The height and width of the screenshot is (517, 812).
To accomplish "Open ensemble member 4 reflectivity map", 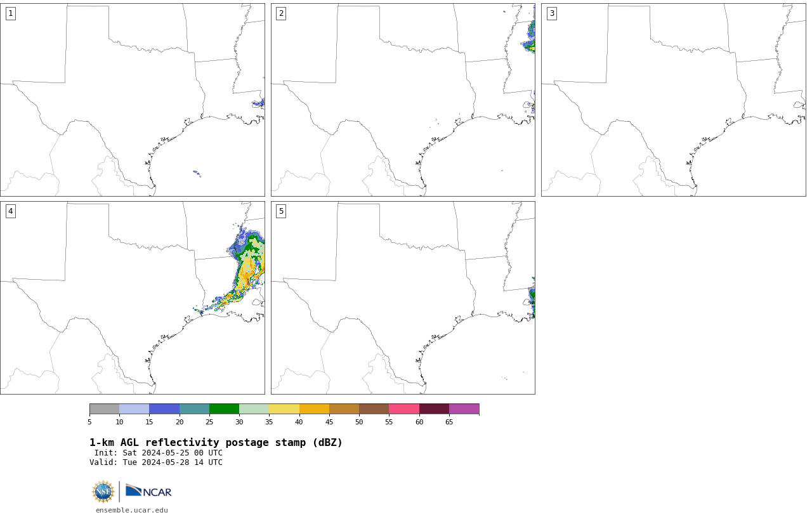I will 133,298.
